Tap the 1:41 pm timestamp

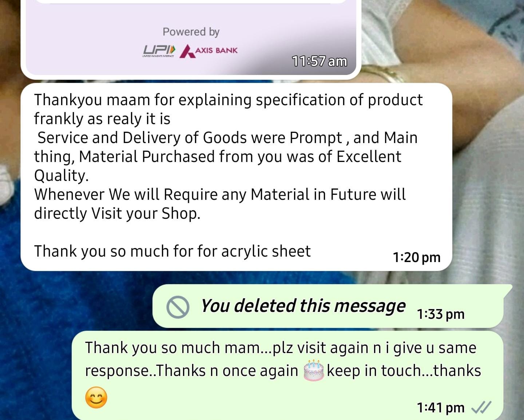pos(441,408)
